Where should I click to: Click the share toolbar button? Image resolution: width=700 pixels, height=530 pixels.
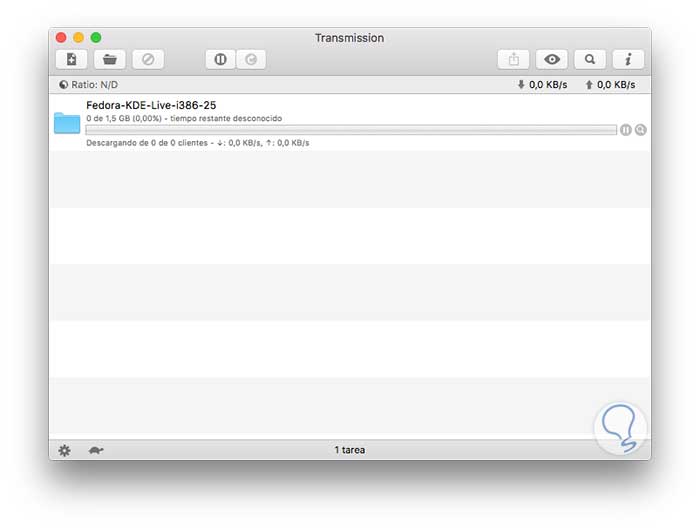point(513,59)
